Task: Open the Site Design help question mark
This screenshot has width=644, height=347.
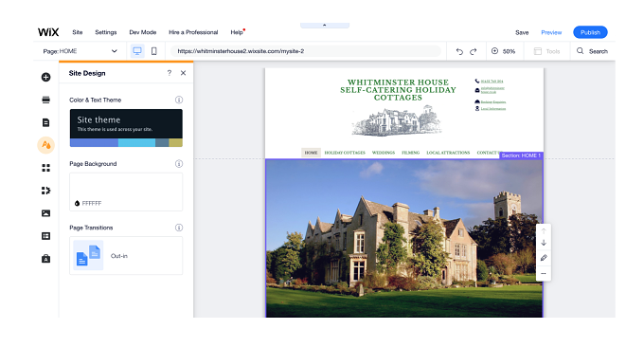Action: 170,73
